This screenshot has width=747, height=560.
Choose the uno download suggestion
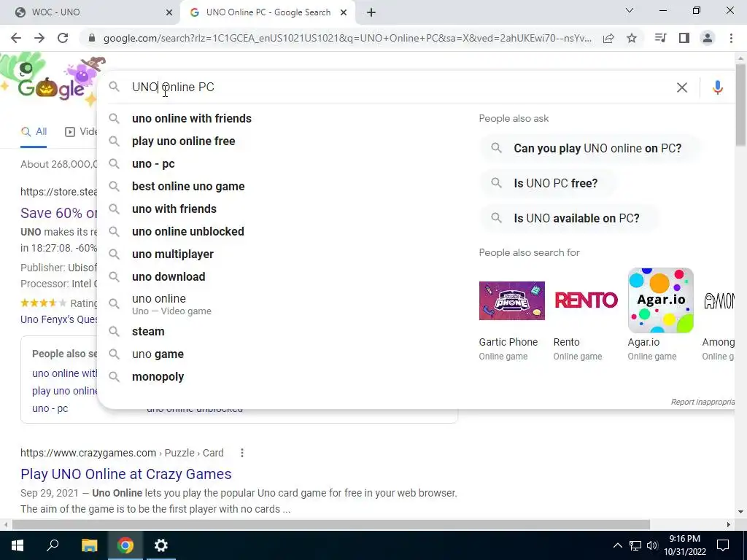point(169,276)
